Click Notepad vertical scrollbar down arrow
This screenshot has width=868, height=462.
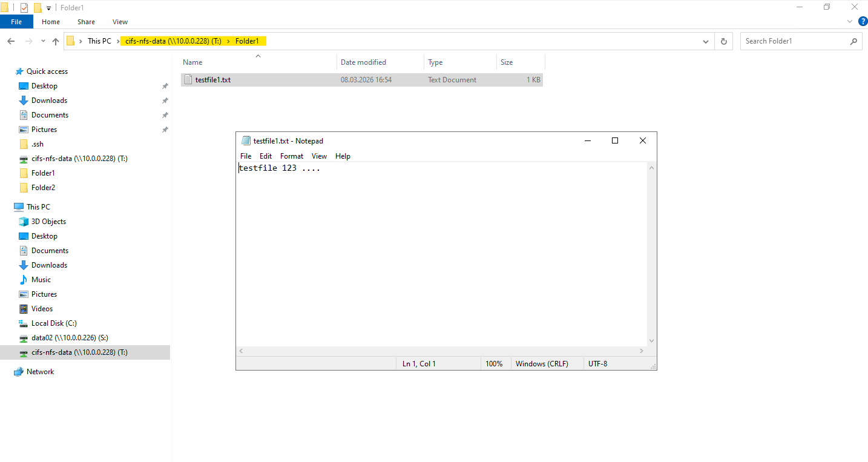tap(652, 341)
